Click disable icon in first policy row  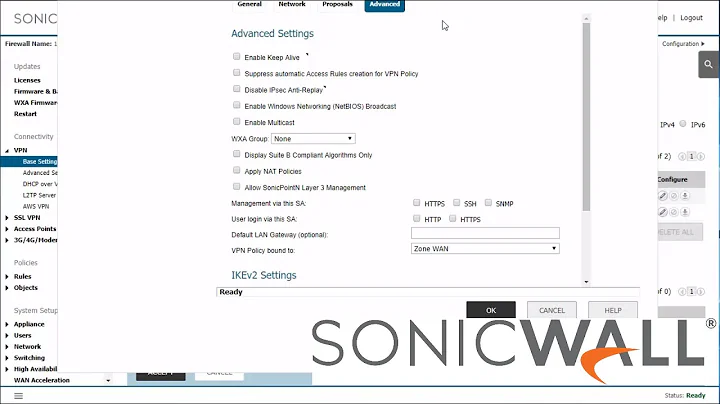pos(674,196)
